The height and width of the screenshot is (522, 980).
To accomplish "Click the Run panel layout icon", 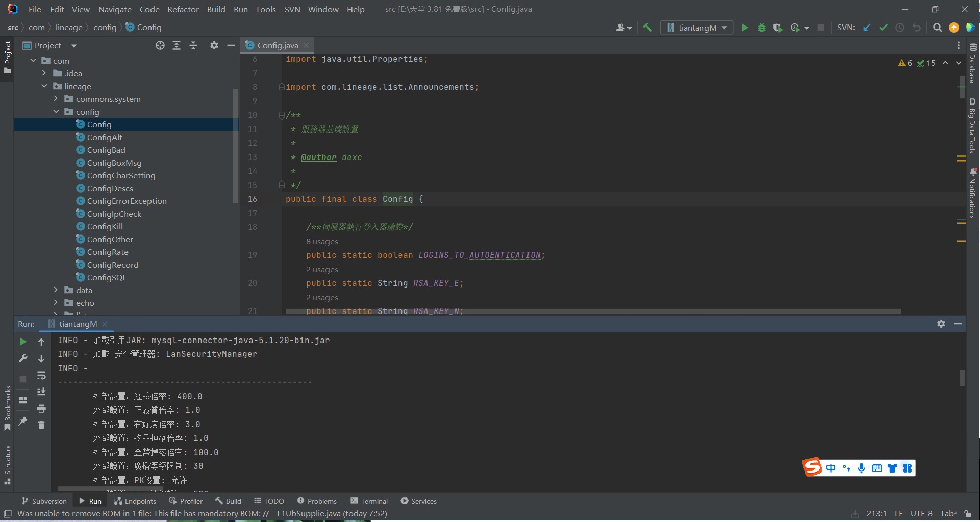I will 23,400.
